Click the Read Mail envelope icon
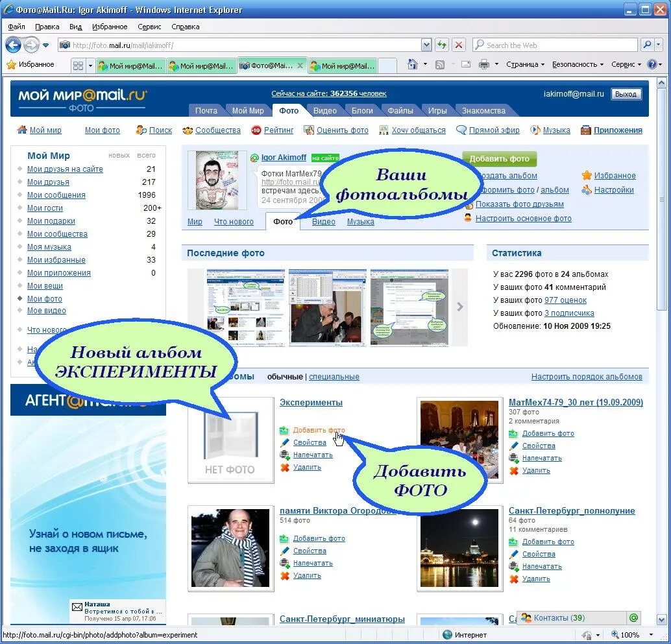The image size is (671, 644). tap(466, 65)
